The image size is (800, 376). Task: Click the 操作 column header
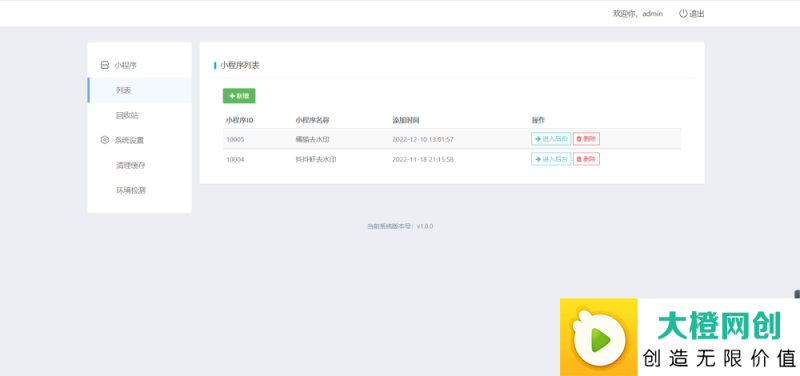538,120
